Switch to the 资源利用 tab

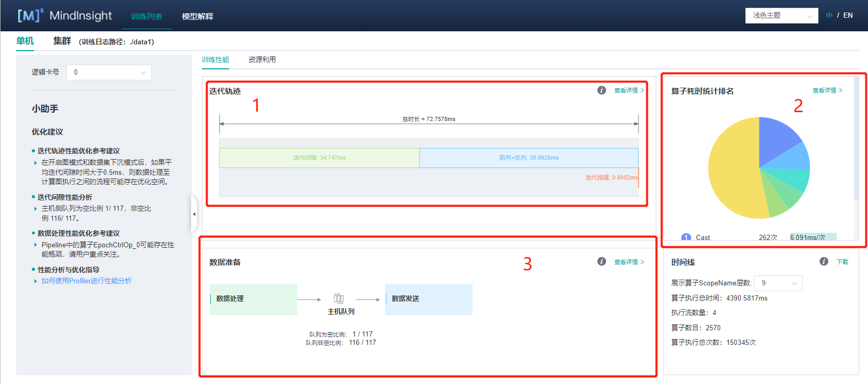pos(262,59)
